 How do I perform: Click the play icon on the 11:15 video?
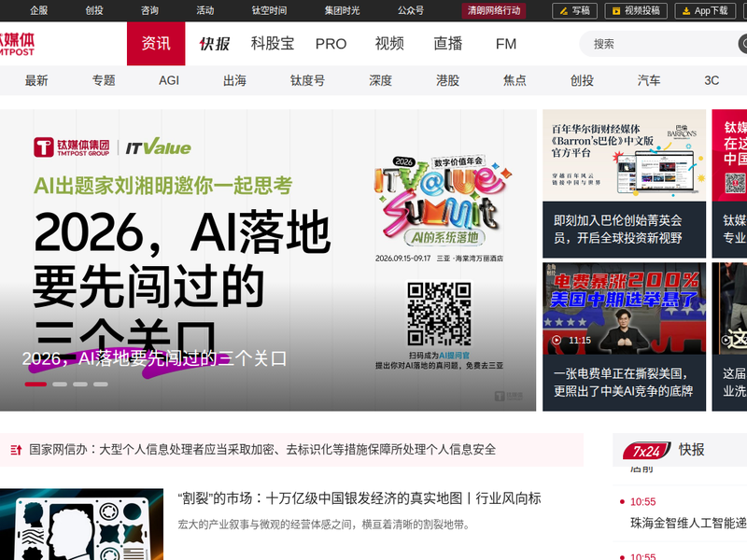556,340
